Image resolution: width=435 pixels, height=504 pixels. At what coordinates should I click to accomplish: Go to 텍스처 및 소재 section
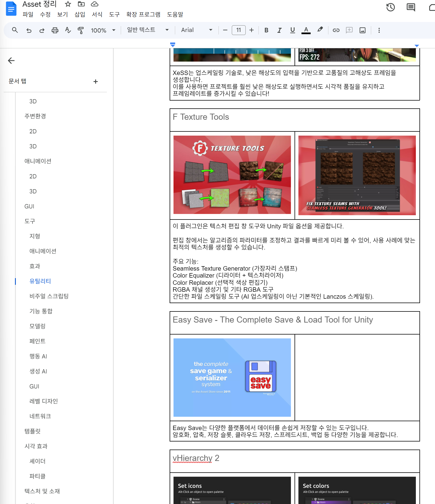pos(42,491)
